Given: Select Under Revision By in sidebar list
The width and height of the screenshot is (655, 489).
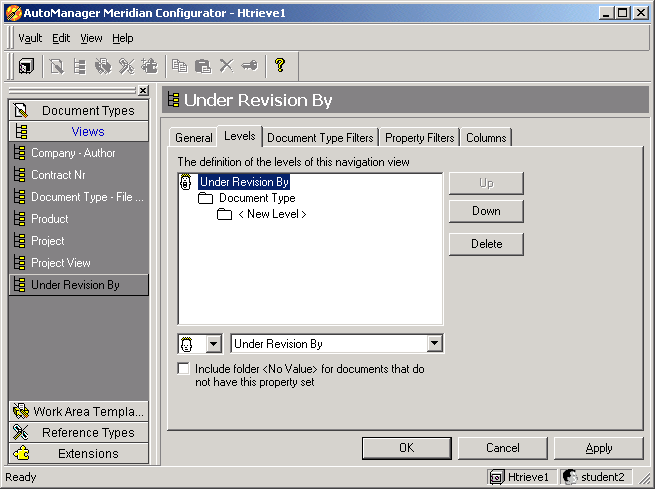Looking at the screenshot, I should click(x=79, y=285).
